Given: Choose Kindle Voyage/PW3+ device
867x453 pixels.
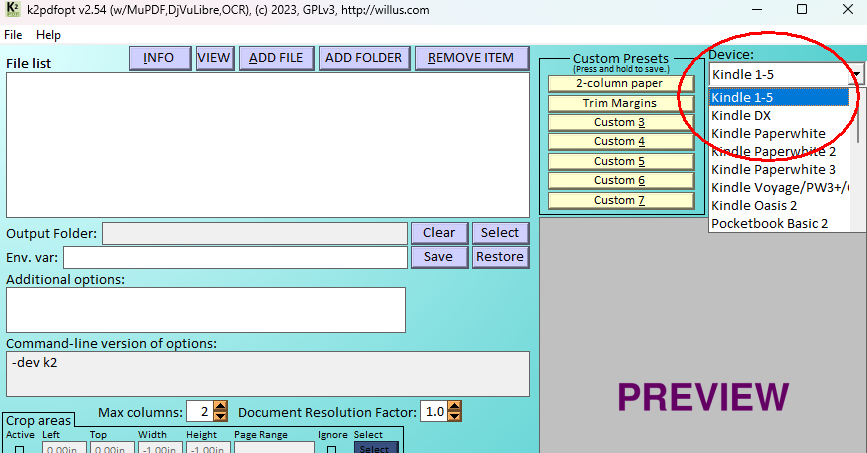Looking at the screenshot, I should coord(779,188).
